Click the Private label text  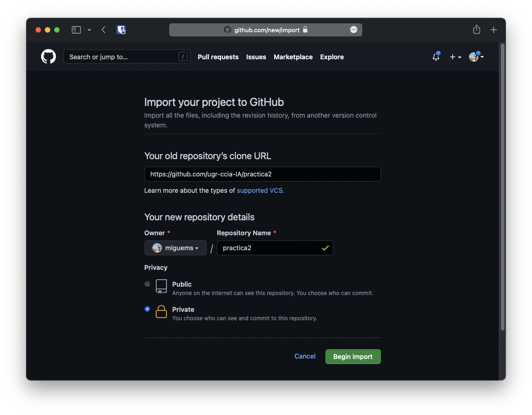183,309
